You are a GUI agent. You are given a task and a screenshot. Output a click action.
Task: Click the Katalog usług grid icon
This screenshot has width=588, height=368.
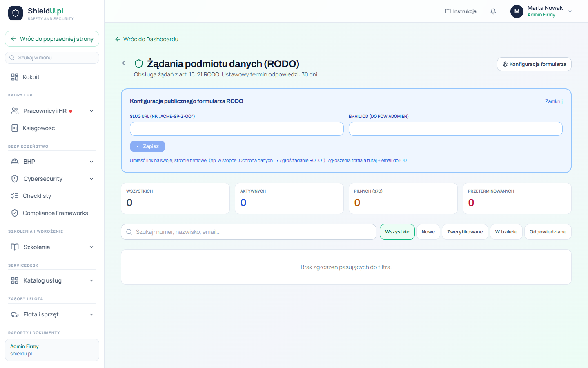point(15,280)
